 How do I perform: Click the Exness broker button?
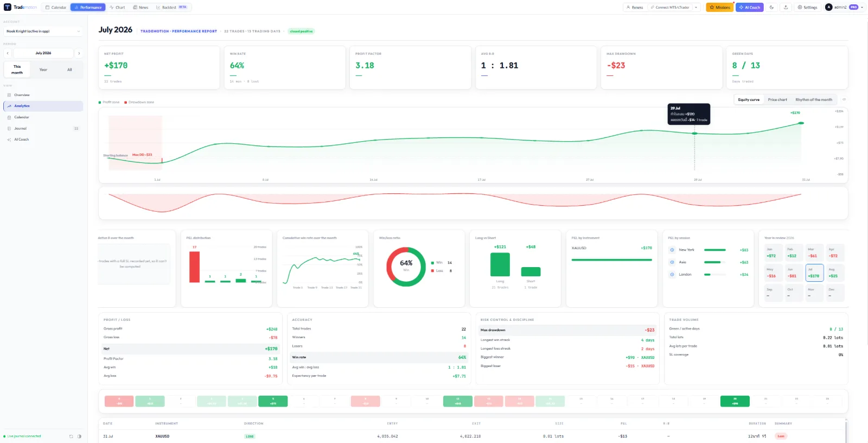[x=635, y=8]
